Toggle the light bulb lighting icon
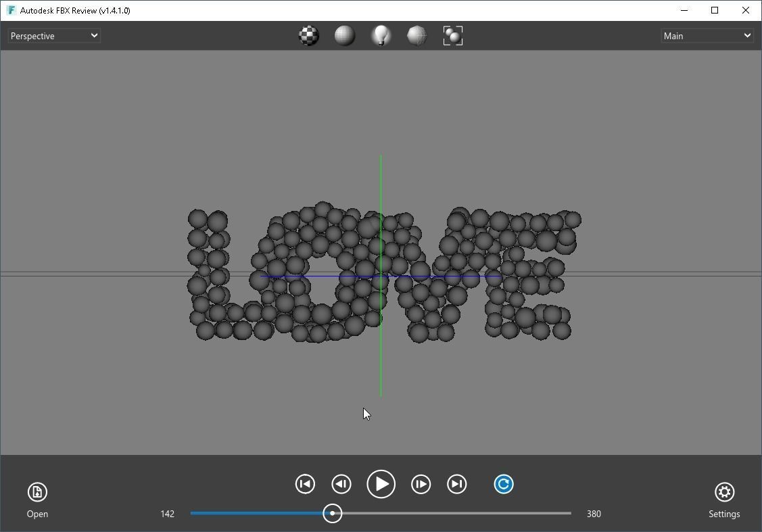 pos(381,35)
